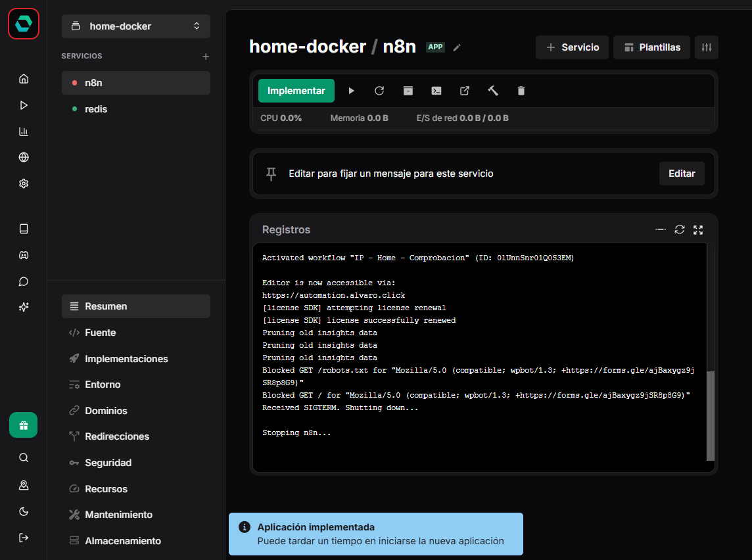Screen dimensions: 752x560
Task: Click the 'E/S de red 0.0 B / 0.0 B' stat
Action: [x=462, y=118]
